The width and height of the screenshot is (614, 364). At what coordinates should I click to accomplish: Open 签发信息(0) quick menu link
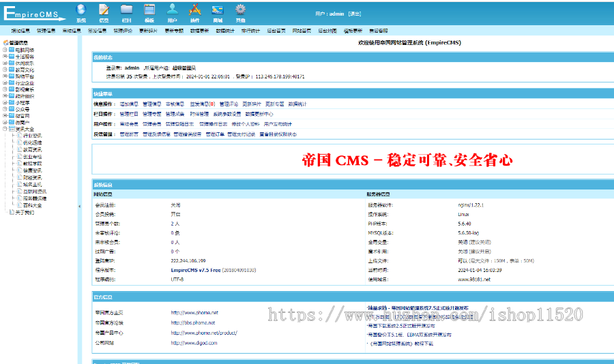[x=203, y=104]
